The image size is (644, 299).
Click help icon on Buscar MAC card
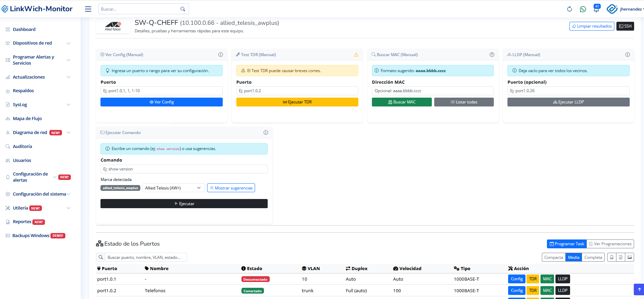pos(492,55)
